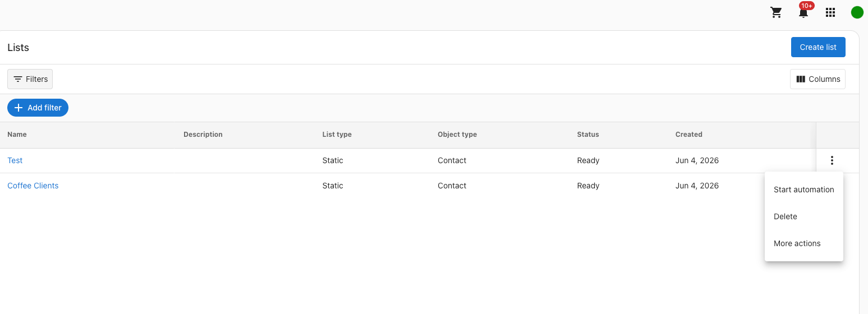868x314 pixels.
Task: Sort by the Created column header
Action: pos(689,135)
